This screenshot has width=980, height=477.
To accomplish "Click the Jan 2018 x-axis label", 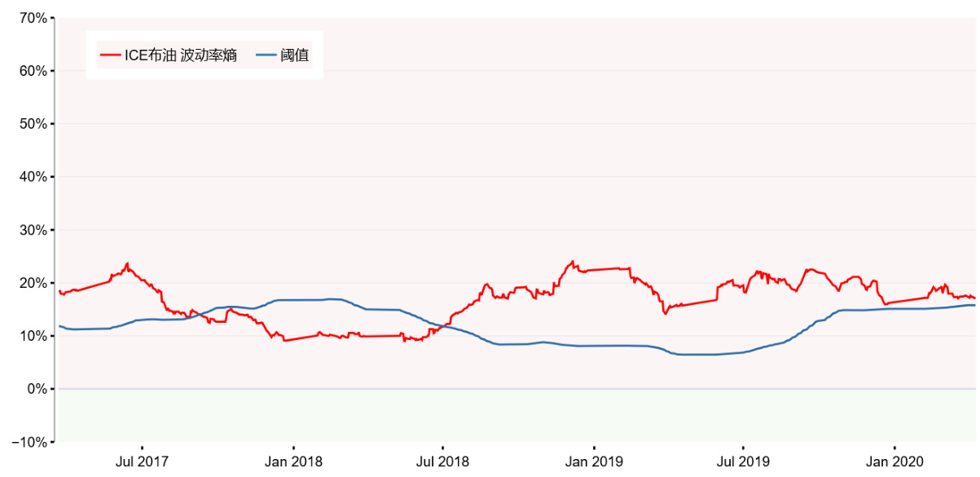I will pyautogui.click(x=292, y=462).
